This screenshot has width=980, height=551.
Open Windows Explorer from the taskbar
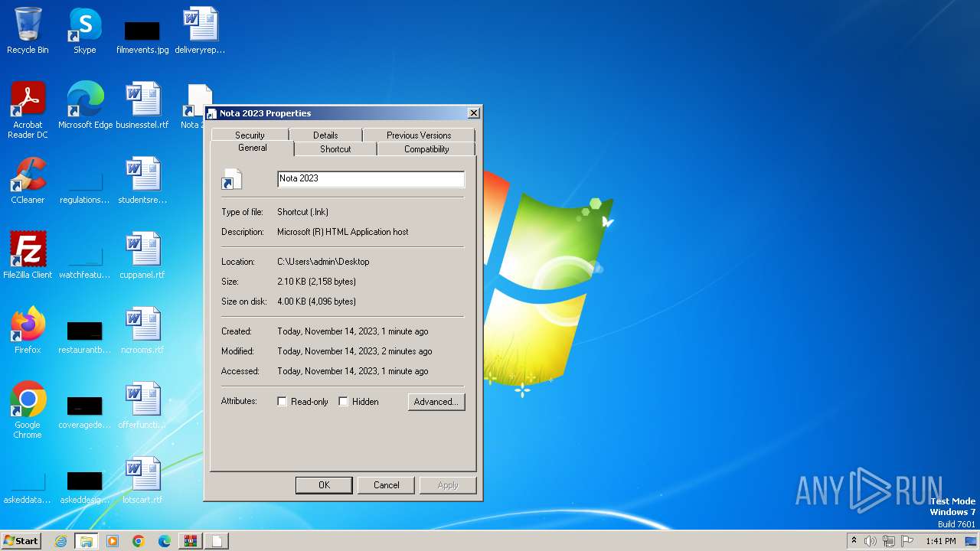coord(87,541)
